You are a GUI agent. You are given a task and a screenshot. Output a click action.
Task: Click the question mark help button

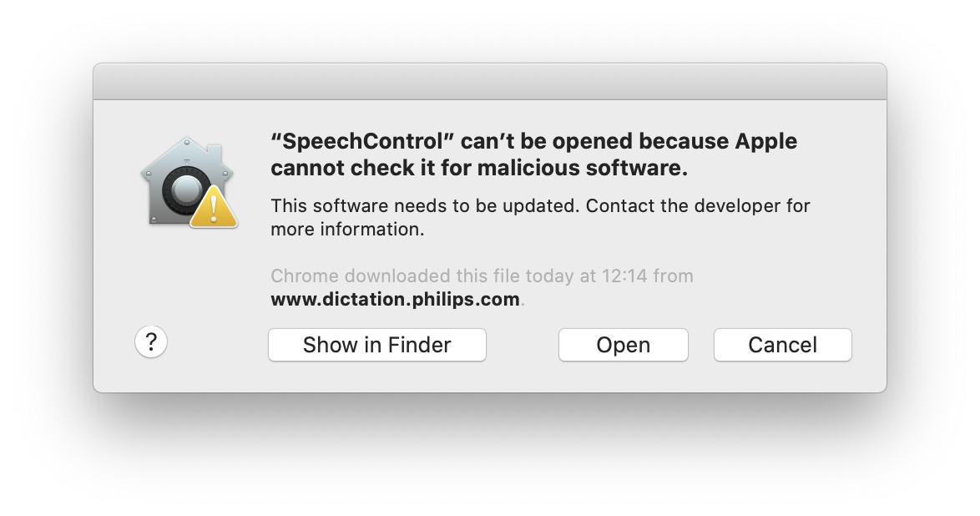(x=150, y=342)
